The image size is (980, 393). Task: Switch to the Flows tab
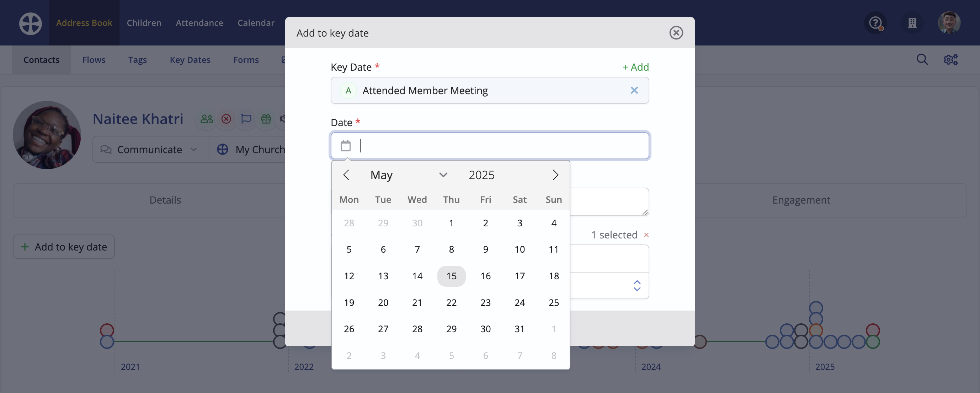94,60
